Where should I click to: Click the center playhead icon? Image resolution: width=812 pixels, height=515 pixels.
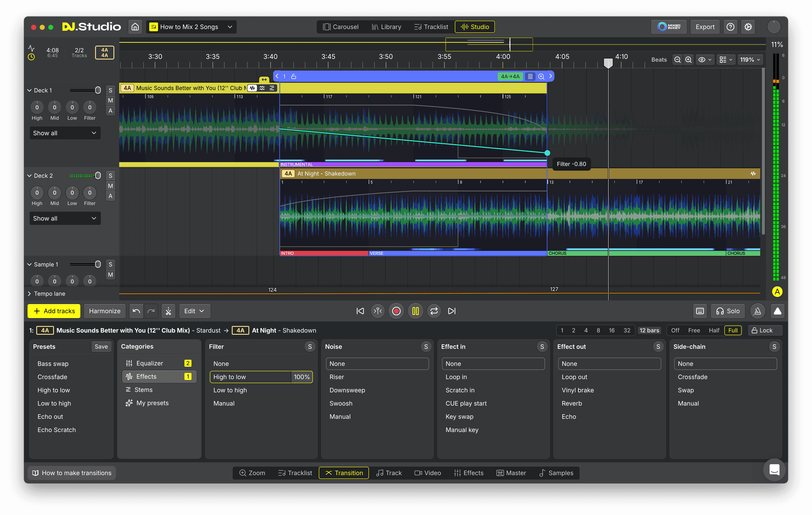[378, 311]
